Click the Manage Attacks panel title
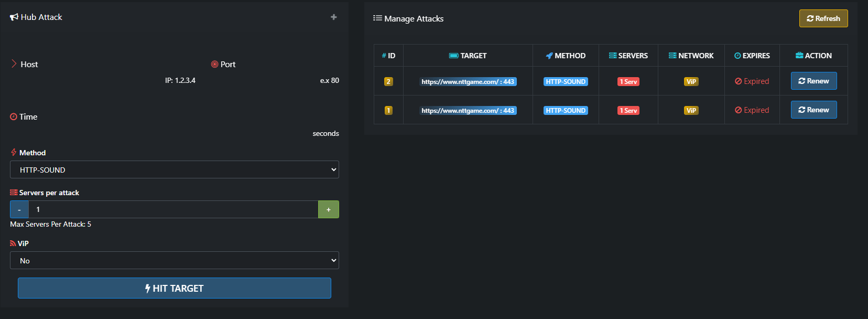Screen dimensions: 868x319 coord(414,18)
